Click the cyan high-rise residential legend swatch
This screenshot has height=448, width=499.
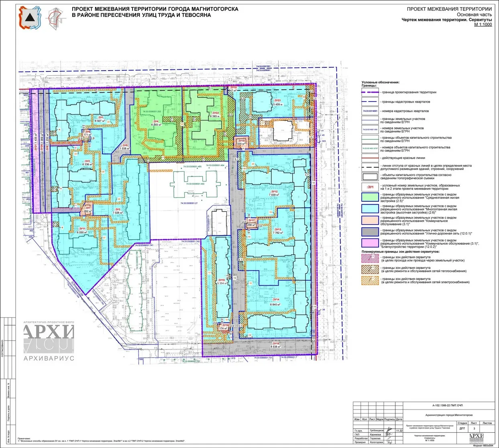coord(370,209)
